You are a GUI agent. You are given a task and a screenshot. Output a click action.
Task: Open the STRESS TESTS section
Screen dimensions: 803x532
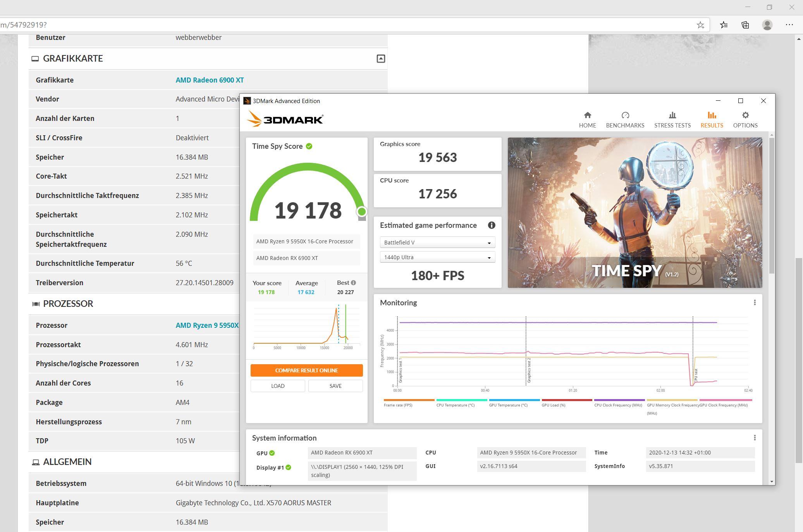(672, 119)
